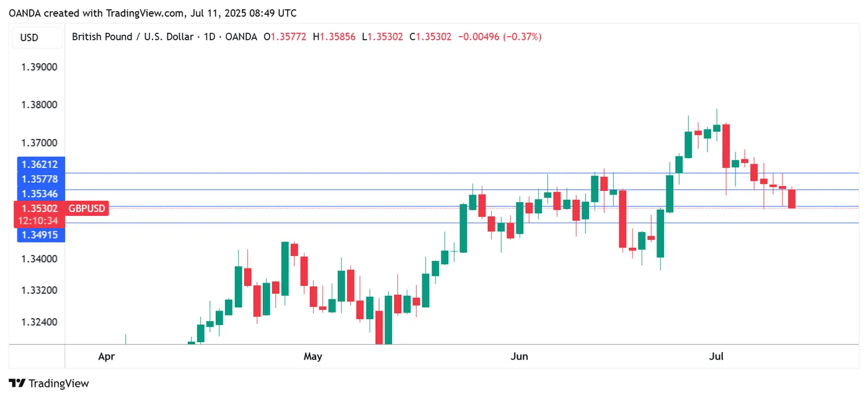Image resolution: width=868 pixels, height=398 pixels.
Task: Open the USD currency selector
Action: tap(29, 37)
